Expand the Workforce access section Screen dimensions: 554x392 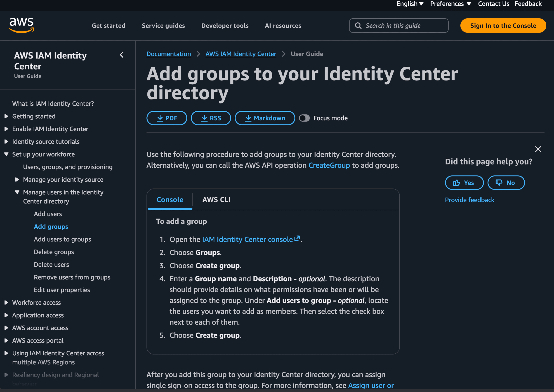point(7,303)
